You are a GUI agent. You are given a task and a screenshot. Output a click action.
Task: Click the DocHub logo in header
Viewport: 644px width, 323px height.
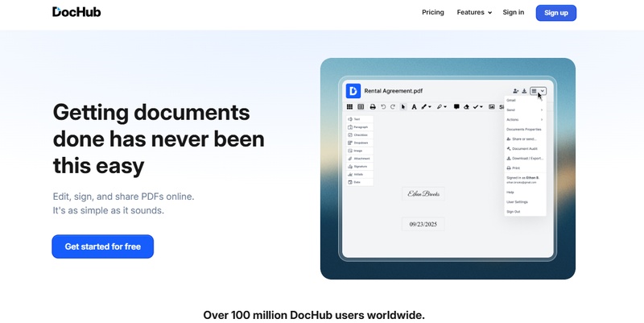(x=76, y=12)
